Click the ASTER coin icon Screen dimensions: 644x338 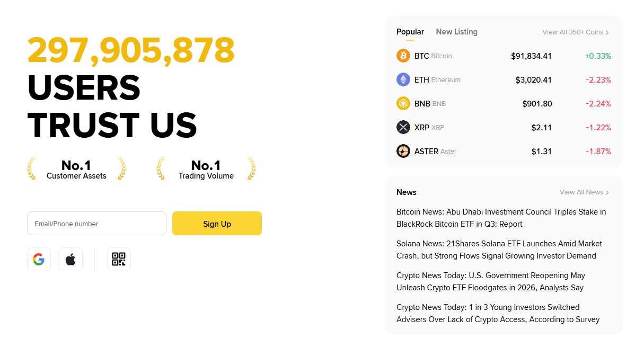pyautogui.click(x=403, y=151)
